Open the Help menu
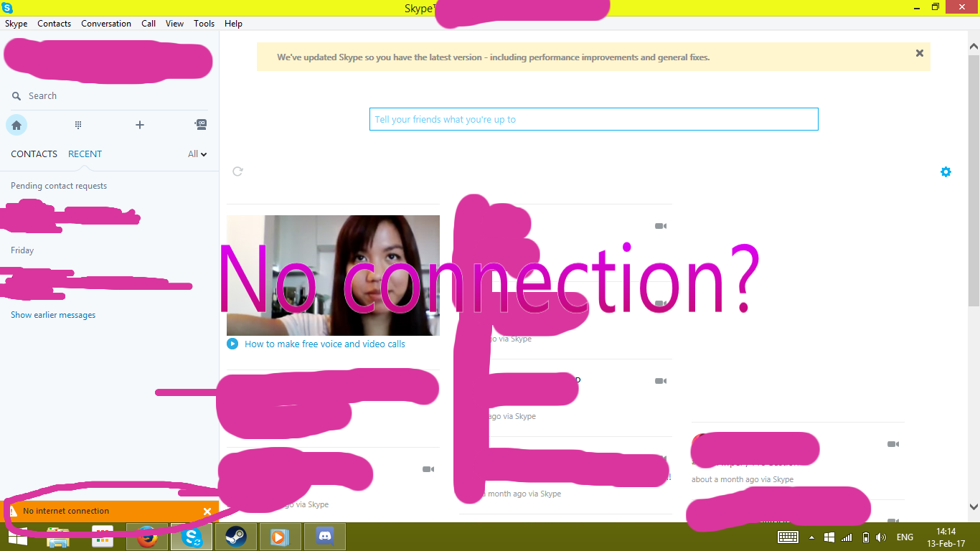The width and height of the screenshot is (980, 551). coord(233,24)
